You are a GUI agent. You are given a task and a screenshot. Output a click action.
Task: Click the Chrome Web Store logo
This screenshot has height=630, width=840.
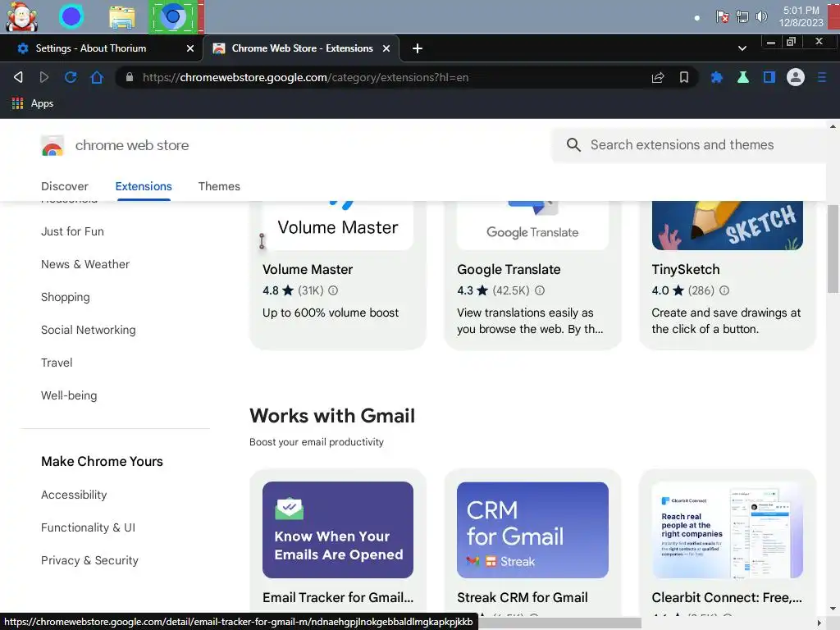click(x=52, y=145)
